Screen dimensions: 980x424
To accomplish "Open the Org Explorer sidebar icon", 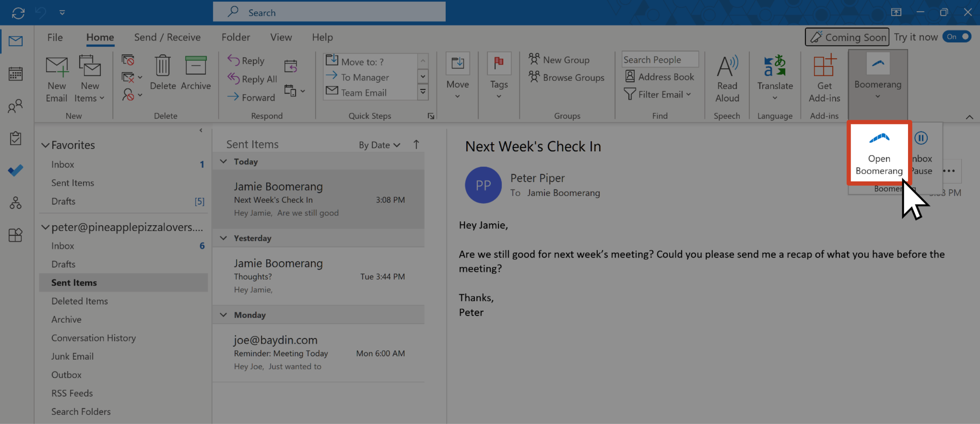I will click(x=16, y=203).
